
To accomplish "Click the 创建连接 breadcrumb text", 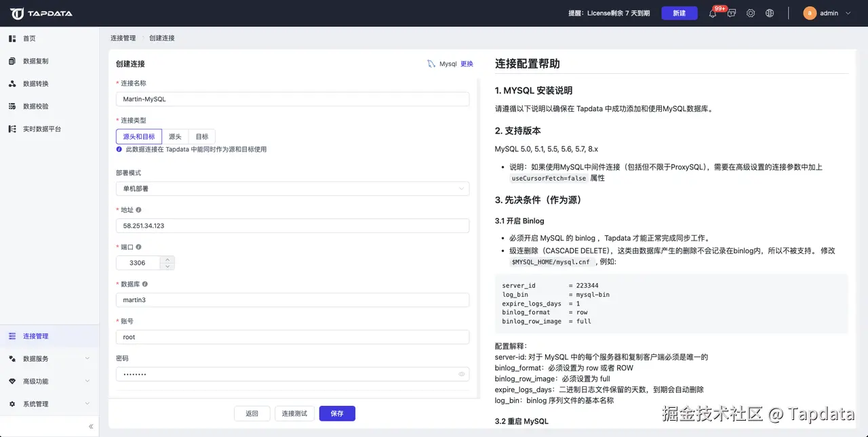I will click(162, 38).
